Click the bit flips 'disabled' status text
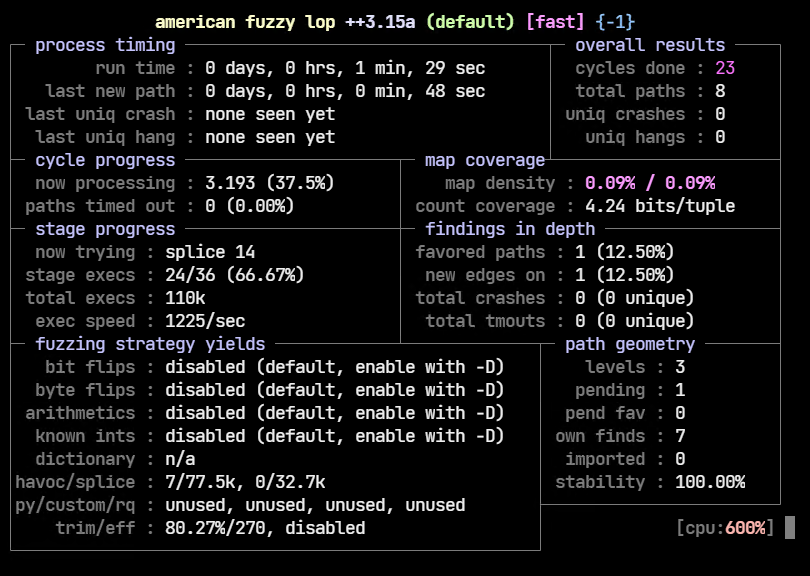The image size is (810, 576). click(205, 367)
